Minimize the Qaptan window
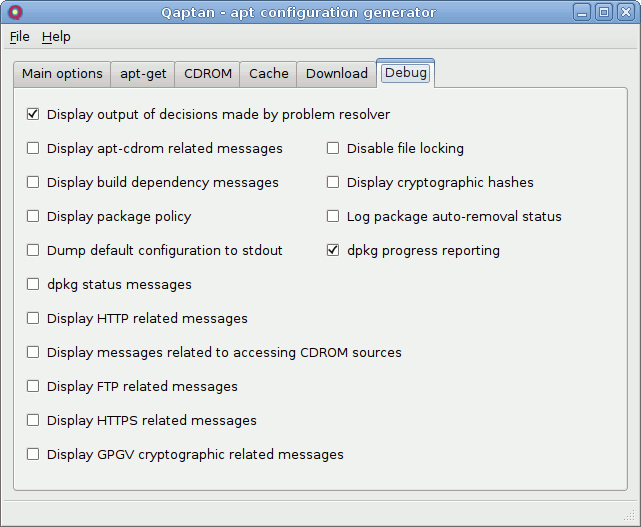This screenshot has height=527, width=641. (x=582, y=12)
